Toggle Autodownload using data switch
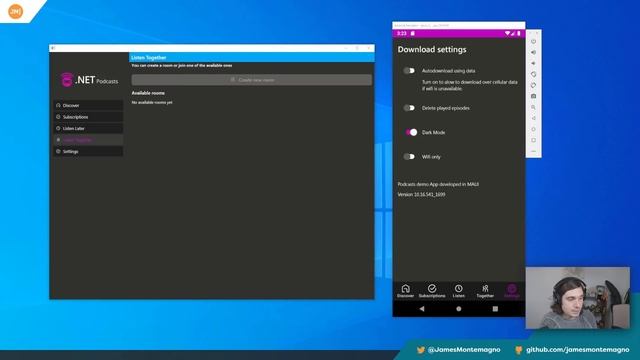This screenshot has width=640, height=360. [409, 71]
